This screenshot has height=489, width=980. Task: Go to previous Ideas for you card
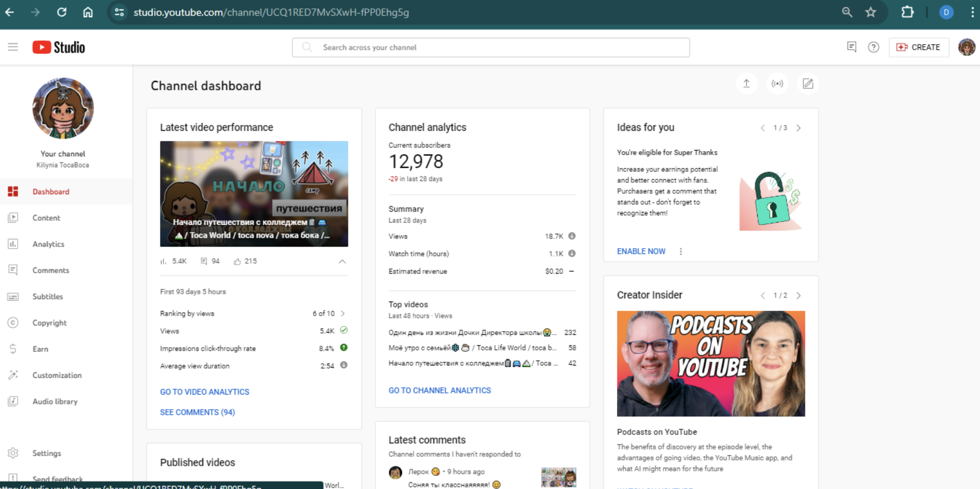(x=762, y=128)
